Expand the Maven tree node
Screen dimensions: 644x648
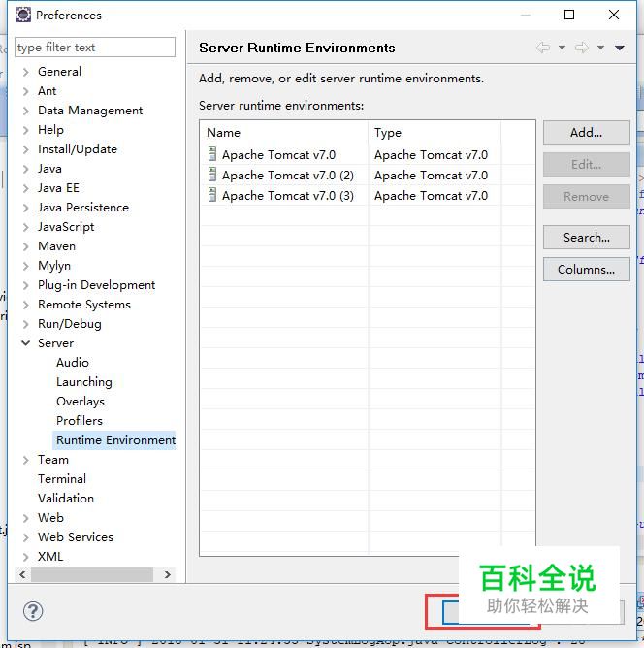(x=26, y=246)
